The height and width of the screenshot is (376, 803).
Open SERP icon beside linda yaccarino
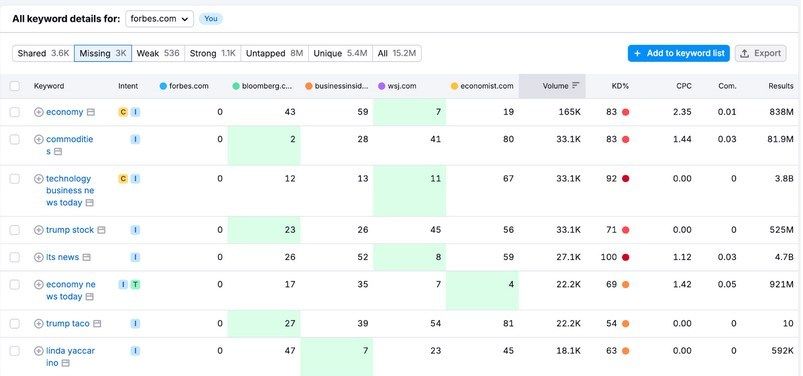tap(66, 363)
